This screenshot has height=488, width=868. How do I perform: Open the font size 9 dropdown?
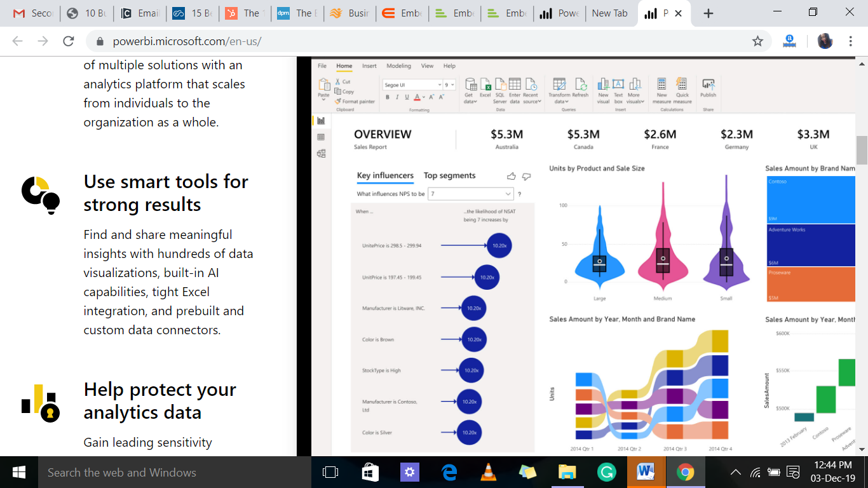coord(449,85)
